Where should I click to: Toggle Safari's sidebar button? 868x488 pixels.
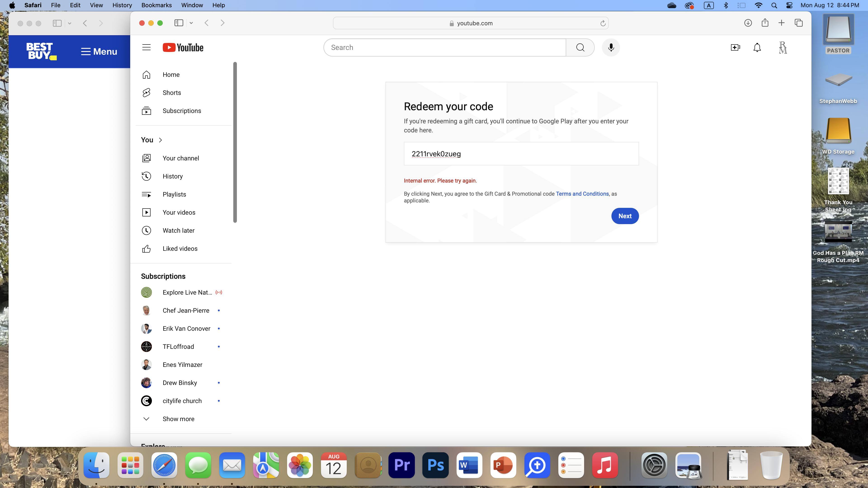pos(179,23)
